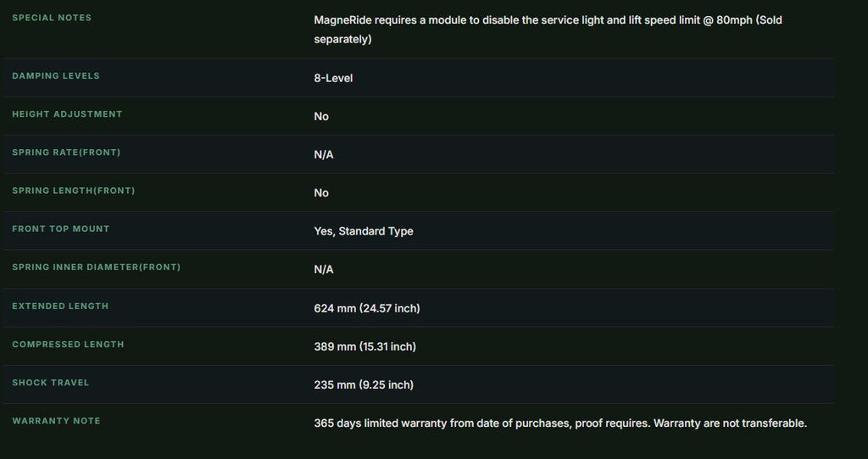
Task: Click the Damping Levels label
Action: coord(56,75)
